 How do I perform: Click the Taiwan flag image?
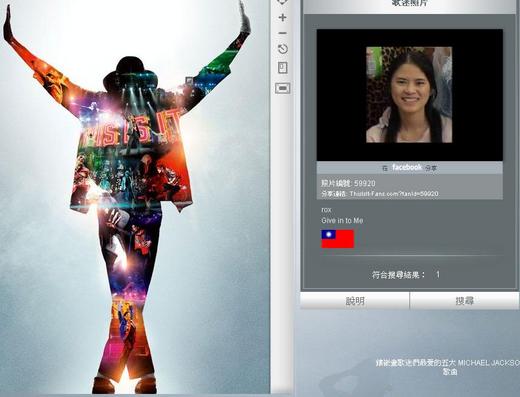tap(337, 239)
